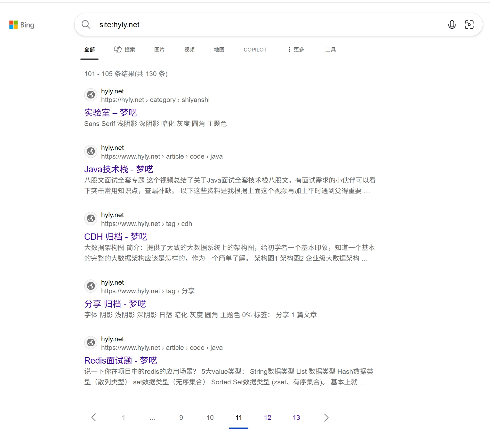The width and height of the screenshot is (490, 448).
Task: Open the CDH 归档 - 梦呓 result
Action: coord(116,237)
